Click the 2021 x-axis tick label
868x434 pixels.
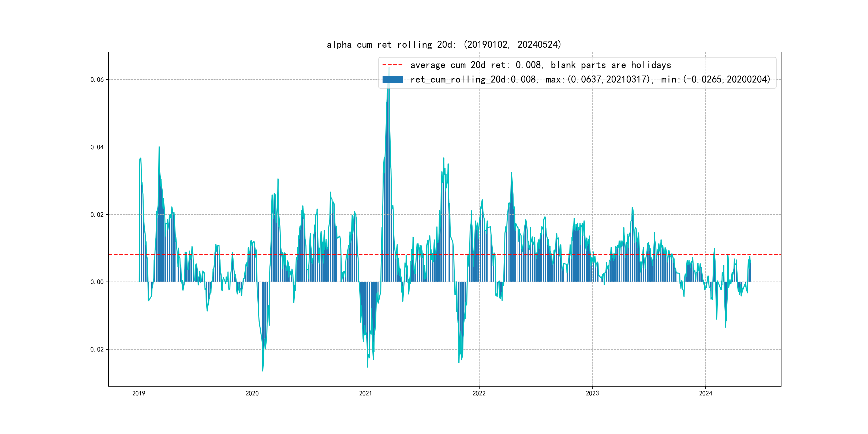(x=366, y=393)
